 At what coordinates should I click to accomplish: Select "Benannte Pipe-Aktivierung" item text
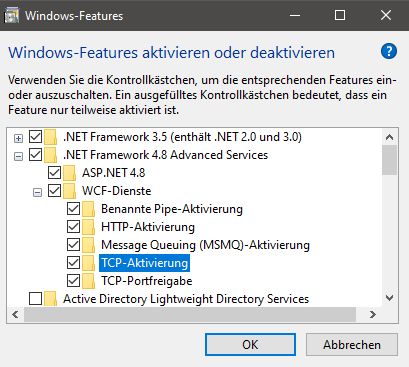click(x=172, y=209)
